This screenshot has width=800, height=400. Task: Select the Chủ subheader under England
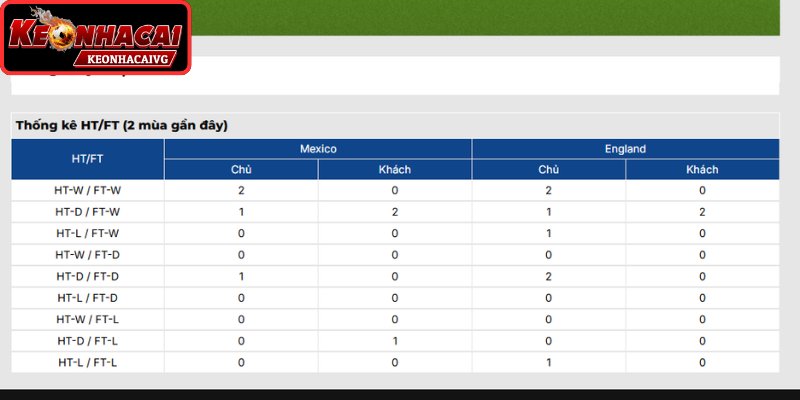[548, 170]
